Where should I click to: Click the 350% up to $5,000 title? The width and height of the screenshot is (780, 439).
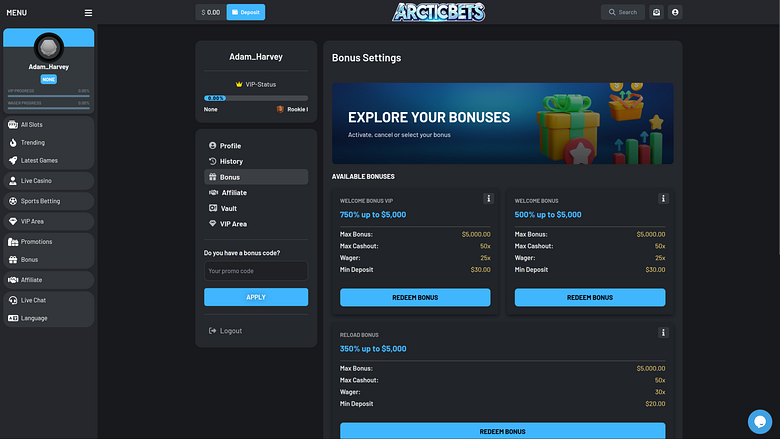[373, 349]
